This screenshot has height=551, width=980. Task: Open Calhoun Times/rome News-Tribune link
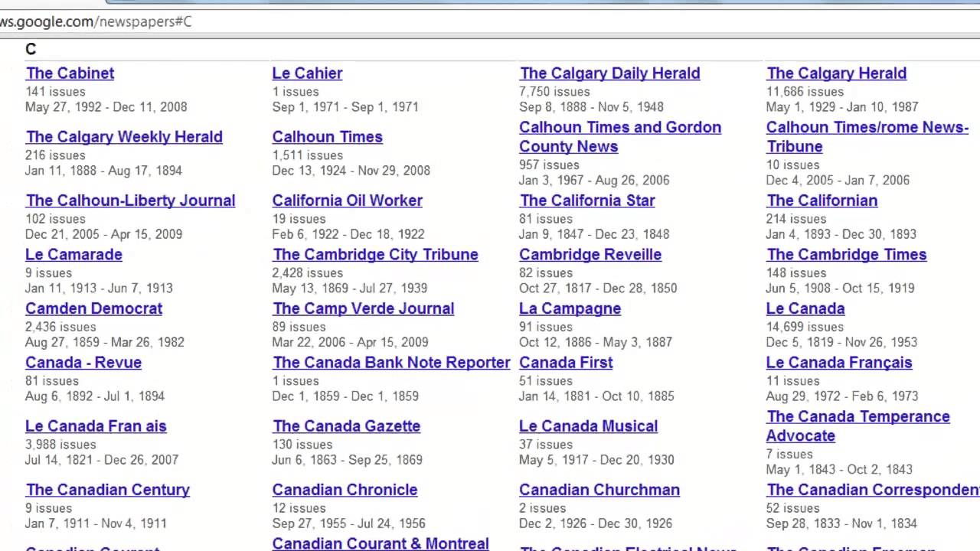867,137
